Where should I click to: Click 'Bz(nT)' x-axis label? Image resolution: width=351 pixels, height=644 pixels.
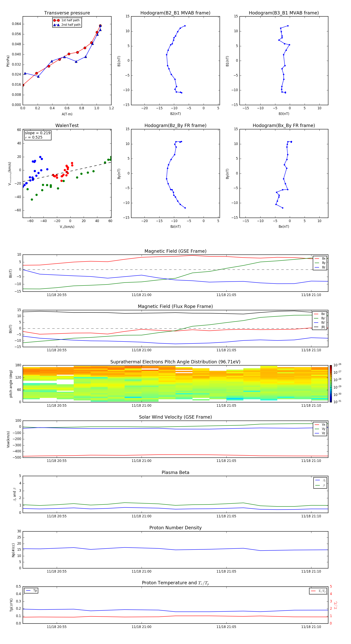click(x=175, y=227)
